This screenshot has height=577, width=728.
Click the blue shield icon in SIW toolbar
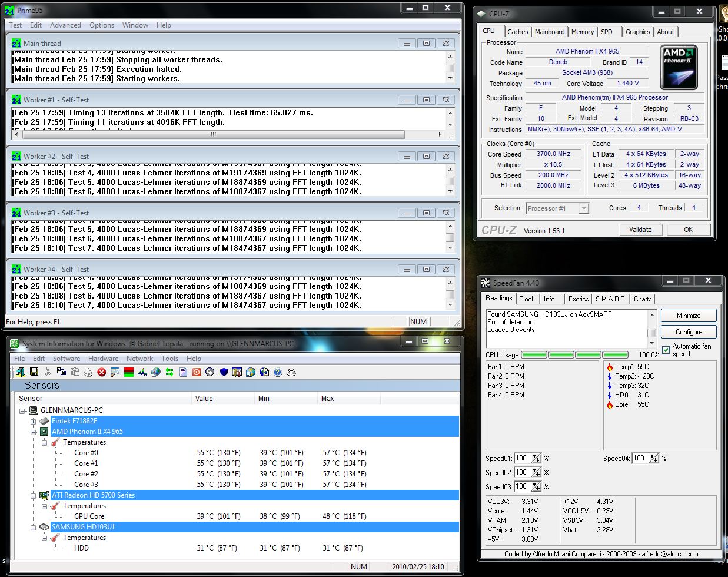click(224, 372)
